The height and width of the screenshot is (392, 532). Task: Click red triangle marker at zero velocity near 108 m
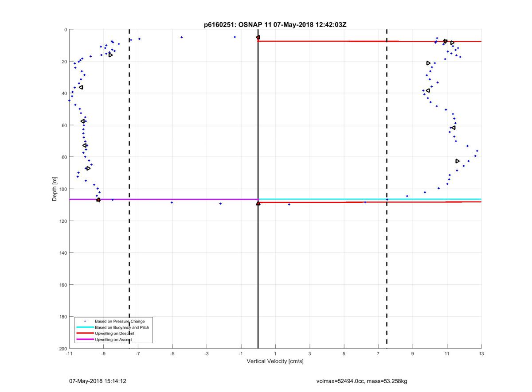(258, 203)
